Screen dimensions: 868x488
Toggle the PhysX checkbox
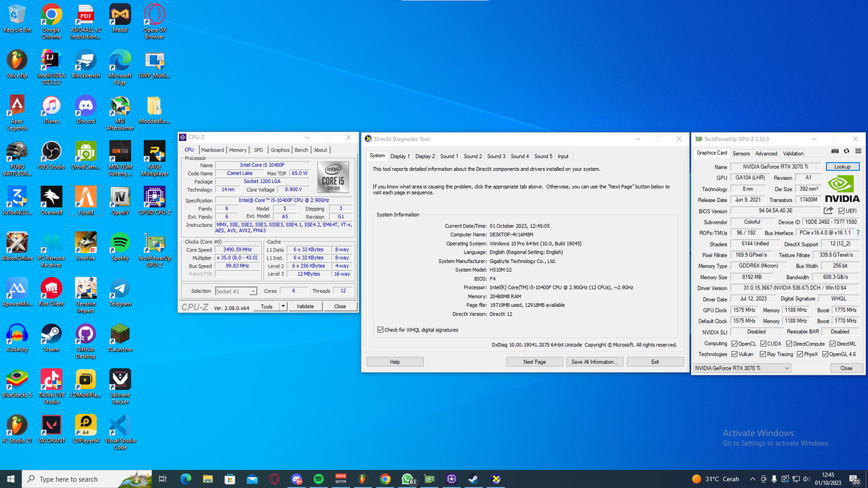click(799, 354)
